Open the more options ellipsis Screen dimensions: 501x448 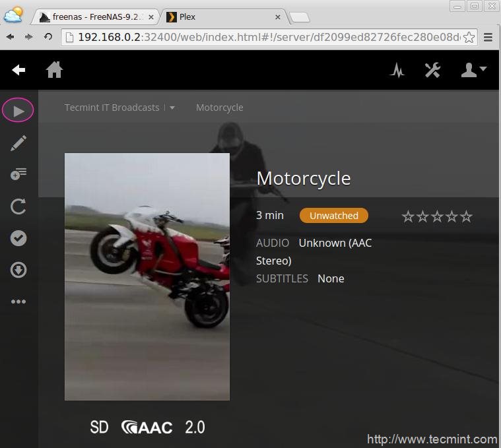click(18, 302)
